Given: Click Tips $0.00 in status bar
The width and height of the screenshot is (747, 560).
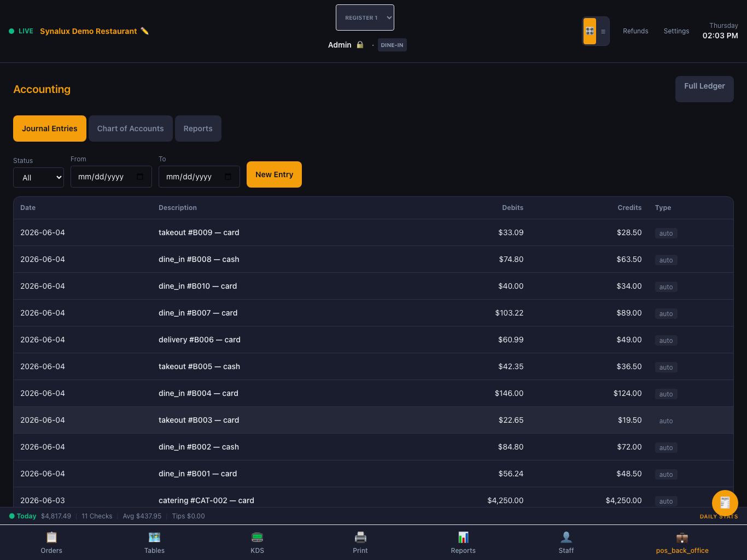Looking at the screenshot, I should [188, 516].
